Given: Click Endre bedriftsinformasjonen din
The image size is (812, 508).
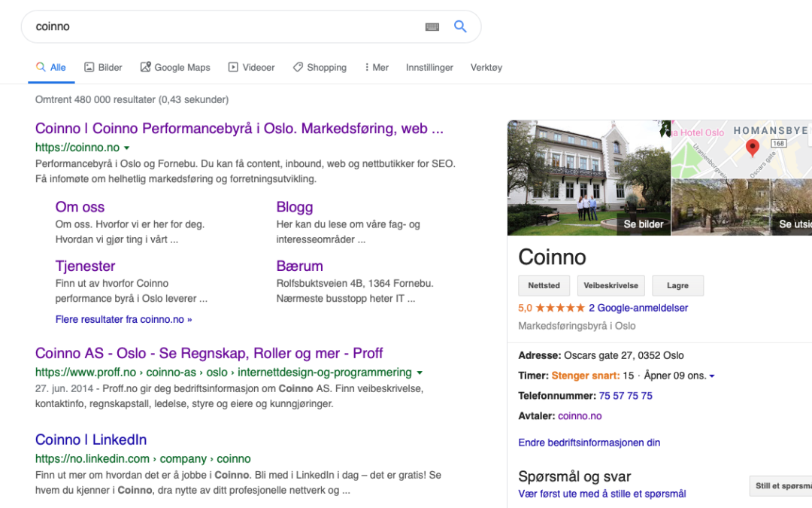Looking at the screenshot, I should click(x=589, y=443).
